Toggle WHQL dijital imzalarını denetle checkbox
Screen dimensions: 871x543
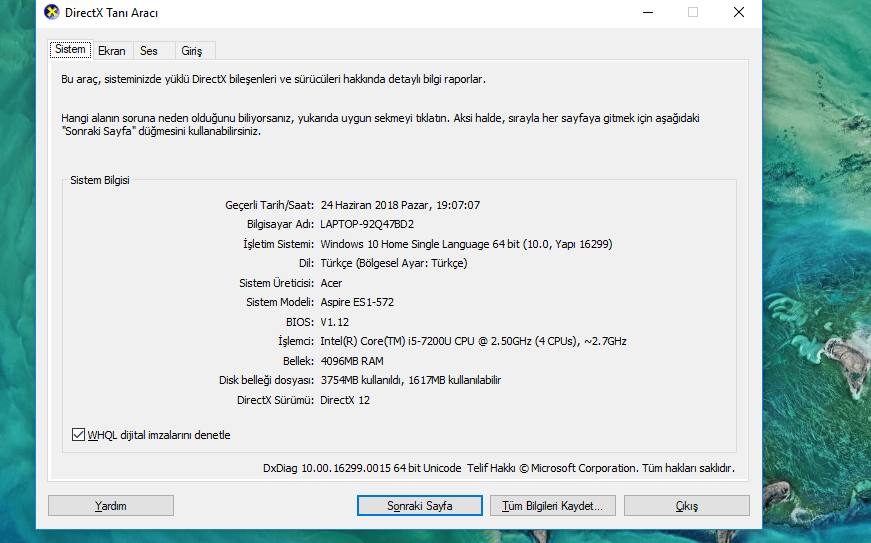pos(78,435)
